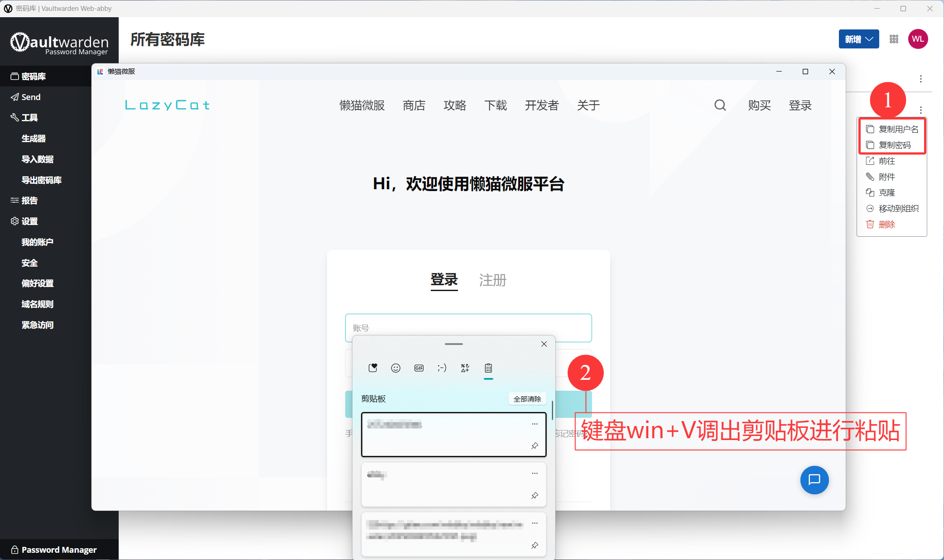Click Password Manager product switcher at bottom
The image size is (944, 560).
point(53,550)
